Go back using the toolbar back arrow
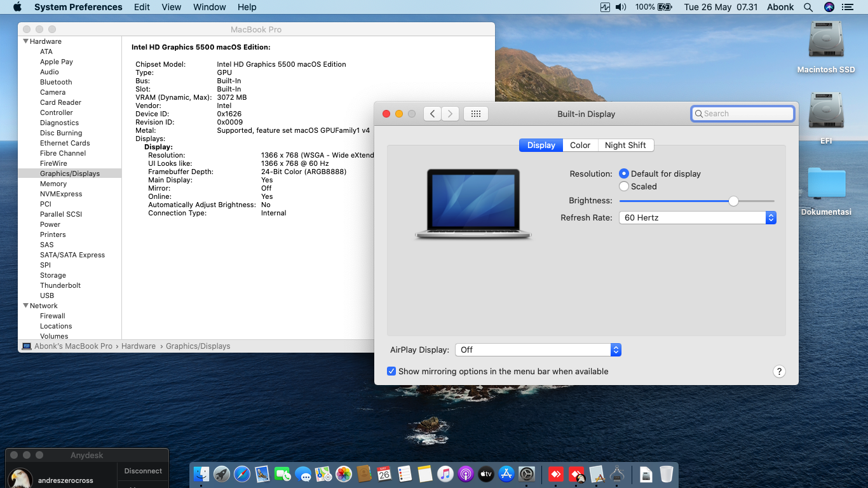 [x=432, y=114]
